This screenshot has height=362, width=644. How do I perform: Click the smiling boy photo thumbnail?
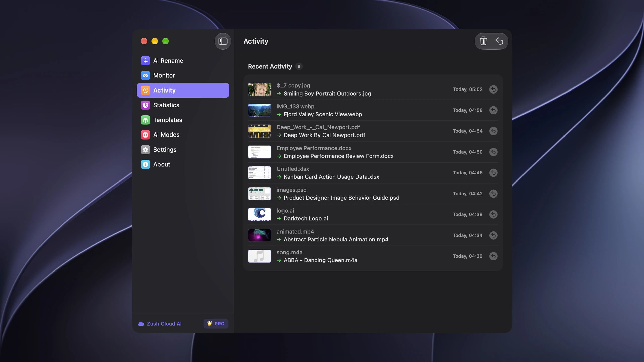(259, 89)
